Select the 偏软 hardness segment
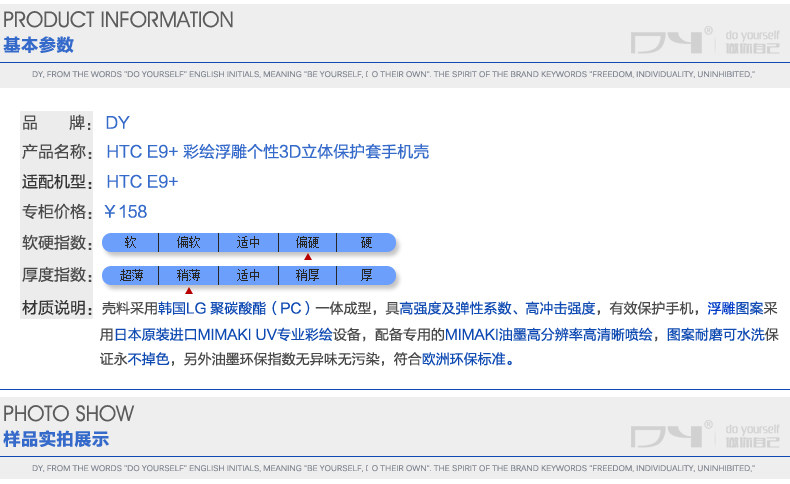 [x=188, y=243]
